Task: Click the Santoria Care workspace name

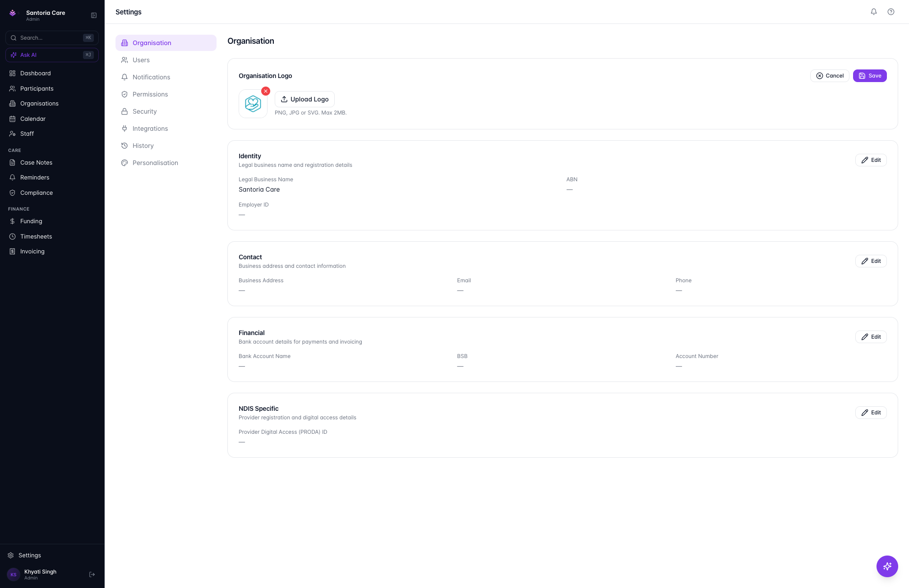Action: point(46,13)
